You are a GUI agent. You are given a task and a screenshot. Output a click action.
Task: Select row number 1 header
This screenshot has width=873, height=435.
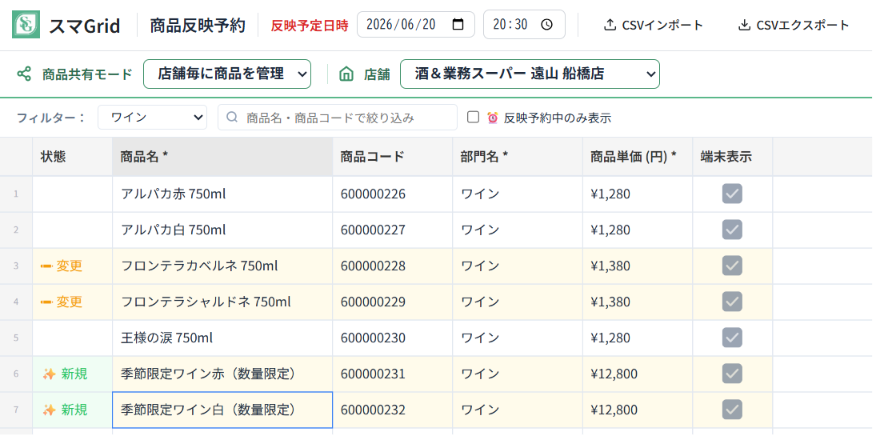coord(16,194)
